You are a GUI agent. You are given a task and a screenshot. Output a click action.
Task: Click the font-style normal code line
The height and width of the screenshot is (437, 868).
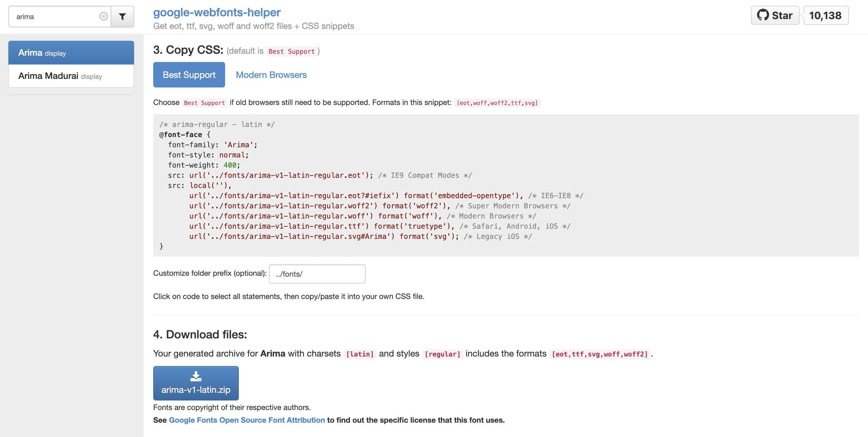point(208,155)
